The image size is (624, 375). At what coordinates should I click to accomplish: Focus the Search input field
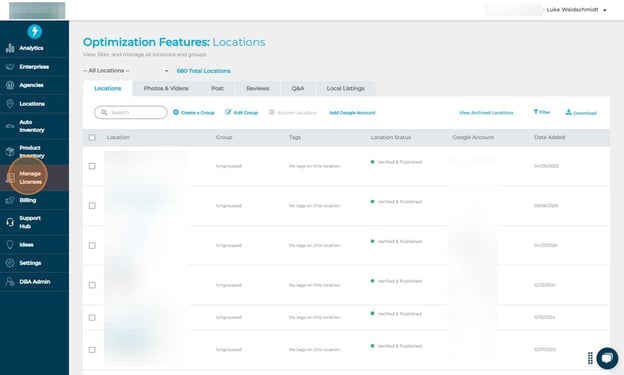131,113
